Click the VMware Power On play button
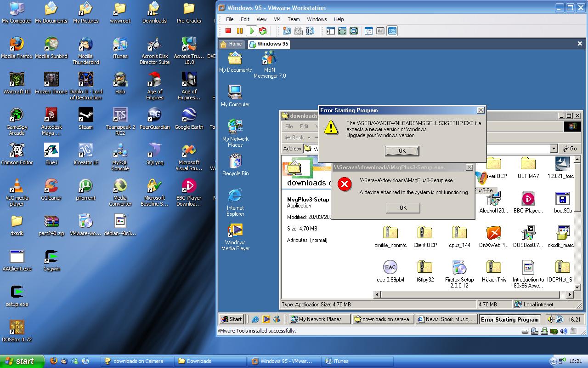Screen dimensions: 588x368 point(251,31)
